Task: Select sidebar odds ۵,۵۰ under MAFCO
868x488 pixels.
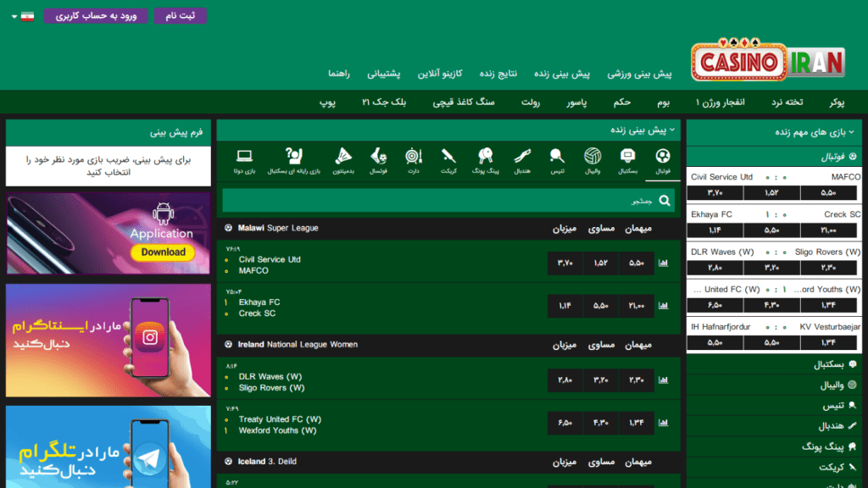Action: click(x=829, y=192)
